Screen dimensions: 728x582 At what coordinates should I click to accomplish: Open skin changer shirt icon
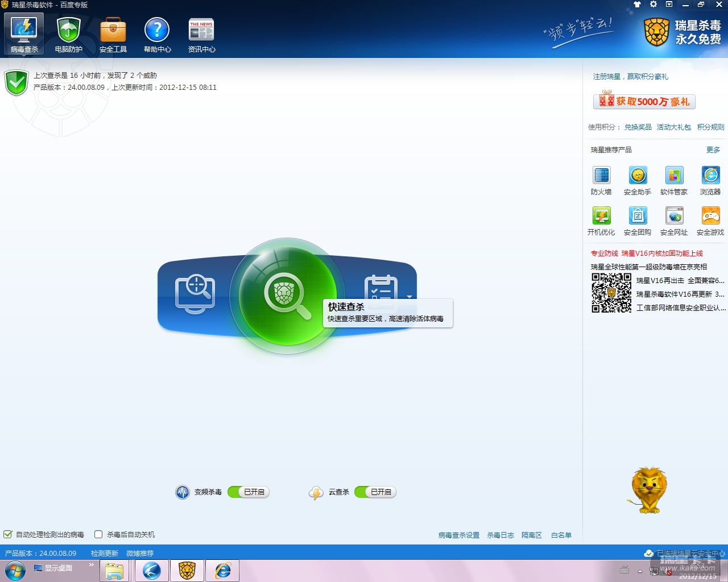point(637,5)
